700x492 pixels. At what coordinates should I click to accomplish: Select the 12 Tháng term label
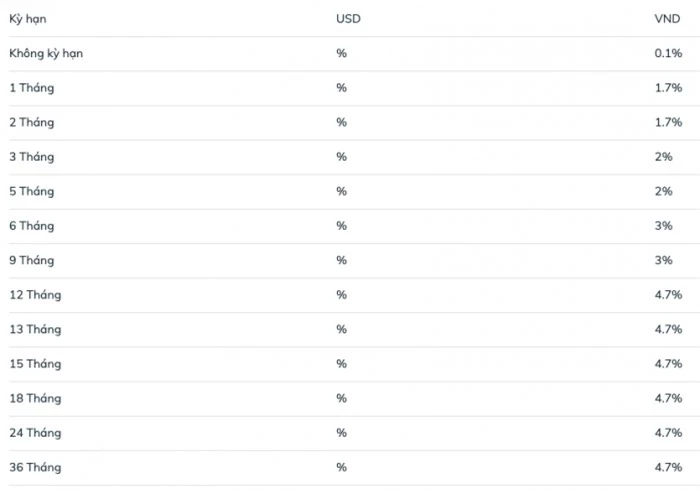pyautogui.click(x=35, y=295)
